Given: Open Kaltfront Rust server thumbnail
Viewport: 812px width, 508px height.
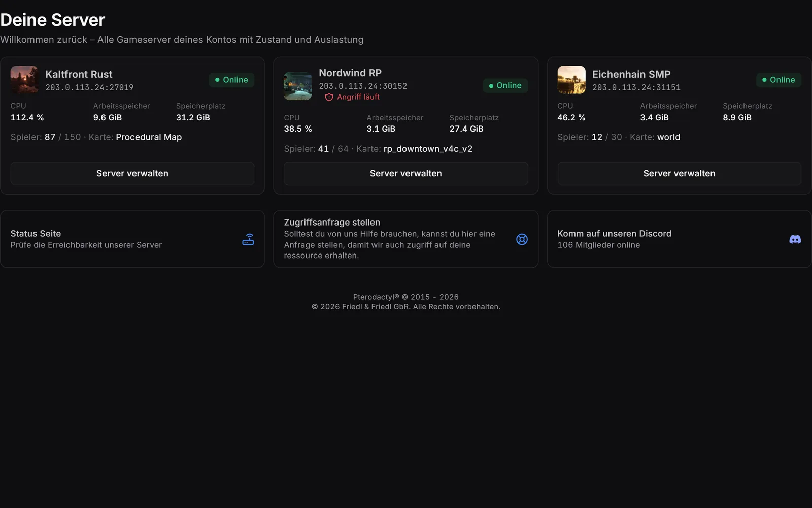Looking at the screenshot, I should click(x=24, y=80).
